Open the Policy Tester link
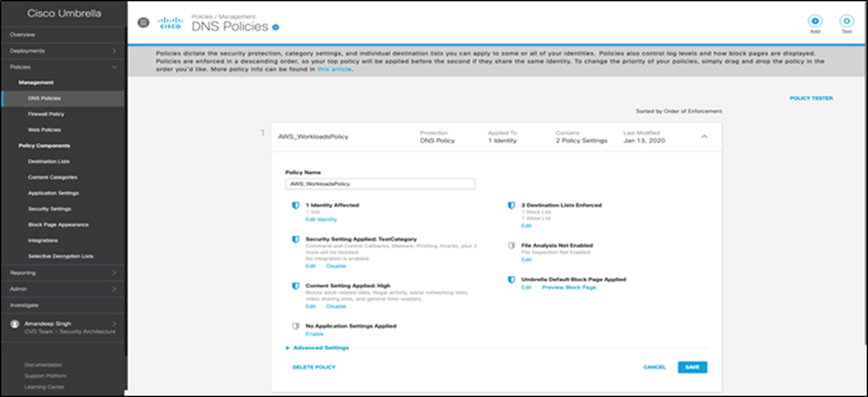The width and height of the screenshot is (868, 397). point(811,99)
